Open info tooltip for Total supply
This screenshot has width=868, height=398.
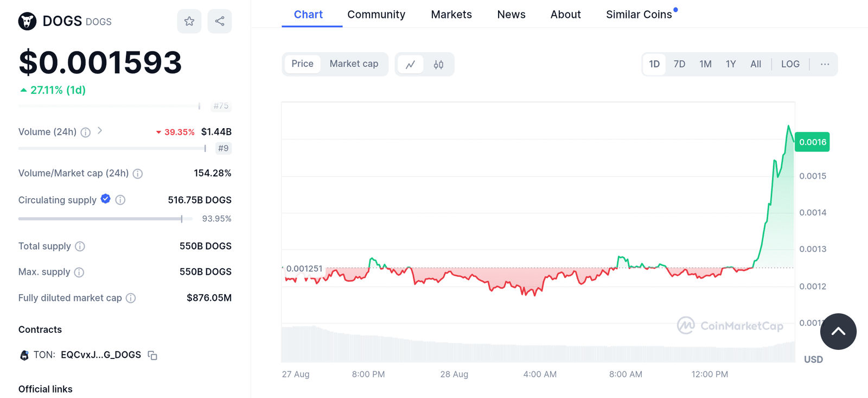click(80, 247)
